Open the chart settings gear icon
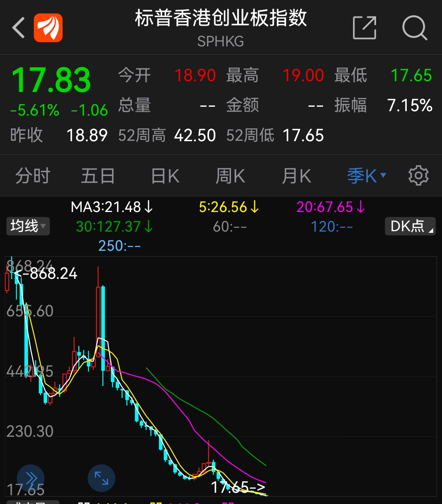This screenshot has width=442, height=504. tap(418, 176)
